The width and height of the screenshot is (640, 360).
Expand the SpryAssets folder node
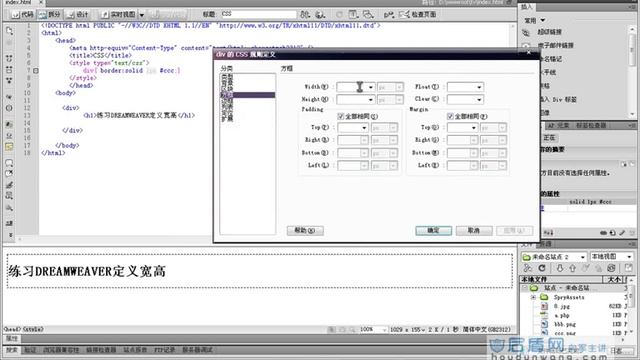click(x=533, y=297)
